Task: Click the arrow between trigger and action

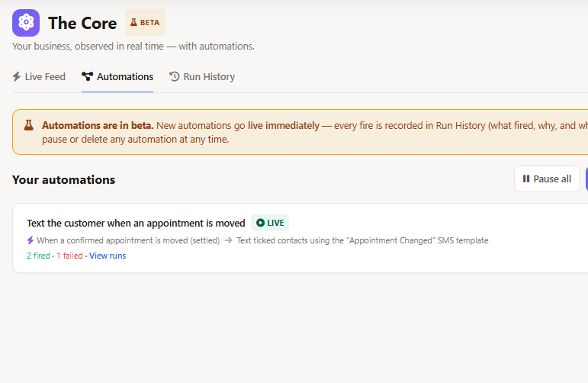Action: pyautogui.click(x=228, y=240)
